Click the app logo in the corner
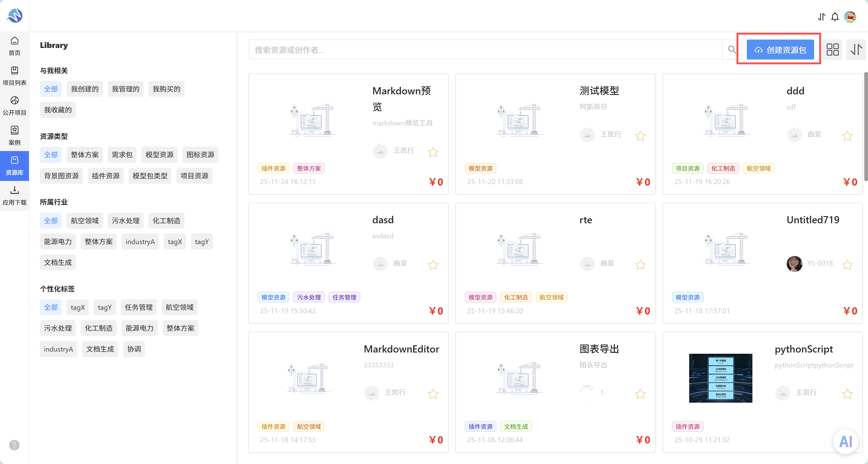Image resolution: width=868 pixels, height=464 pixels. (15, 16)
